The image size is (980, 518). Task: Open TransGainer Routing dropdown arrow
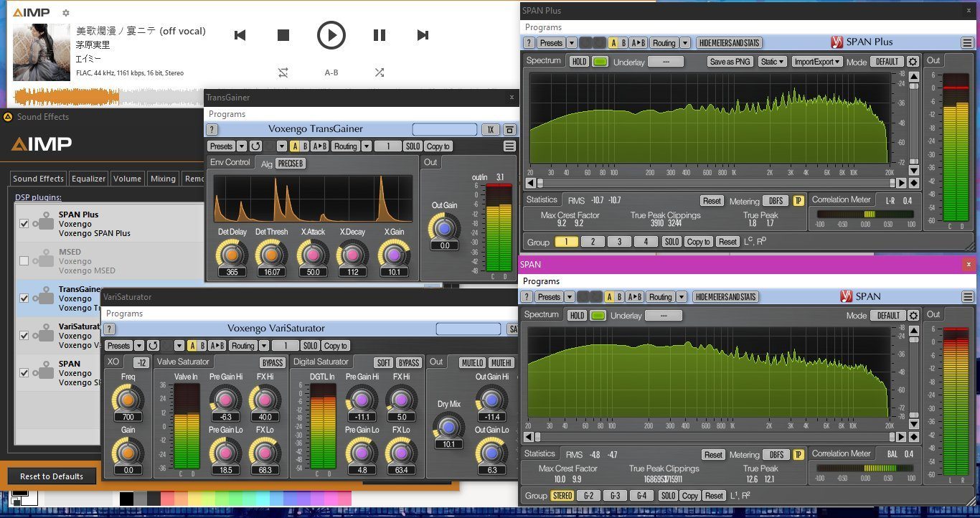click(367, 146)
